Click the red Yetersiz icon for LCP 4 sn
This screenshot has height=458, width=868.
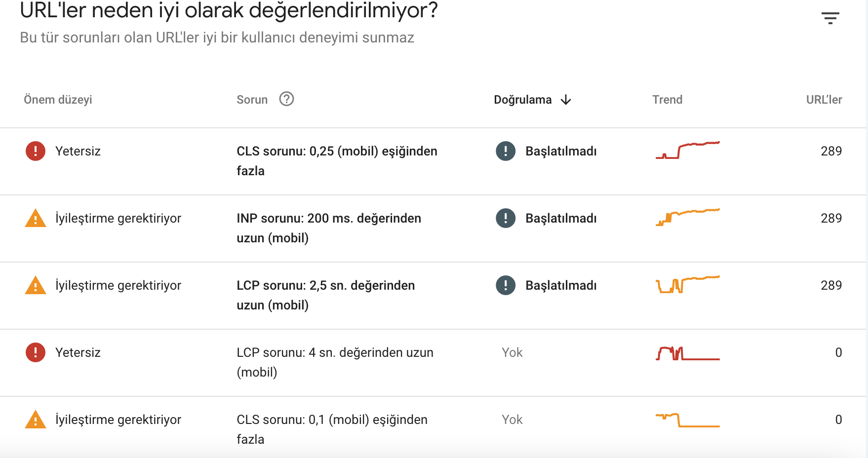pos(36,352)
